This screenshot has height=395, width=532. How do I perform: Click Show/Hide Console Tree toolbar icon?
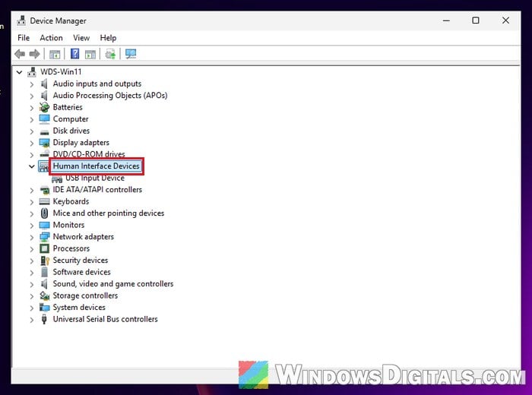coord(55,54)
